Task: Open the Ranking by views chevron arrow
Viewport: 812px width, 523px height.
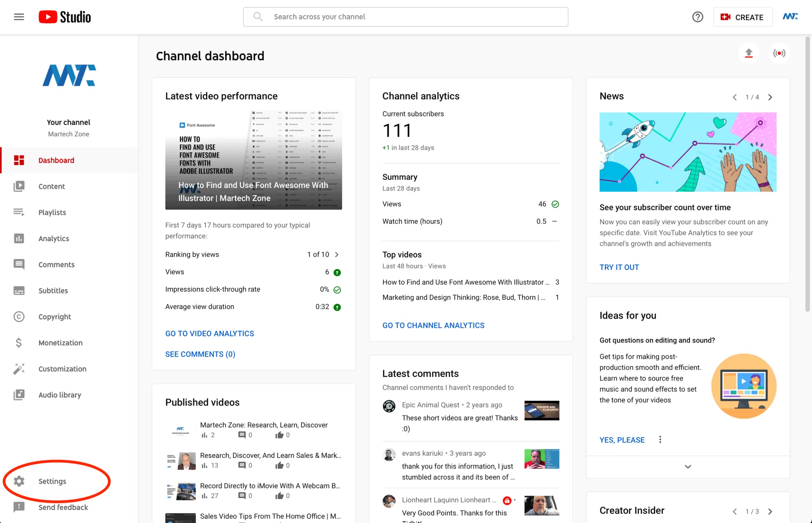Action: (337, 254)
